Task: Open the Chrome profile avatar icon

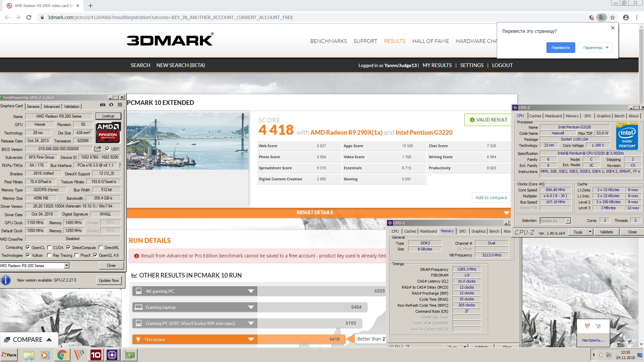Action: click(x=626, y=17)
